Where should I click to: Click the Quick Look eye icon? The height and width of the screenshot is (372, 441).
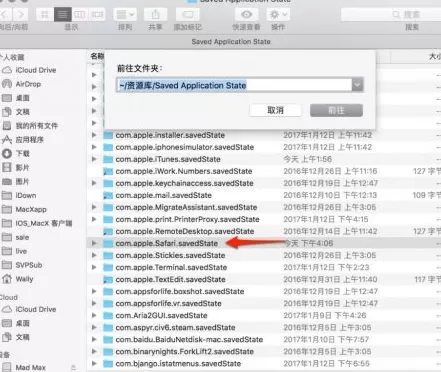[246, 15]
